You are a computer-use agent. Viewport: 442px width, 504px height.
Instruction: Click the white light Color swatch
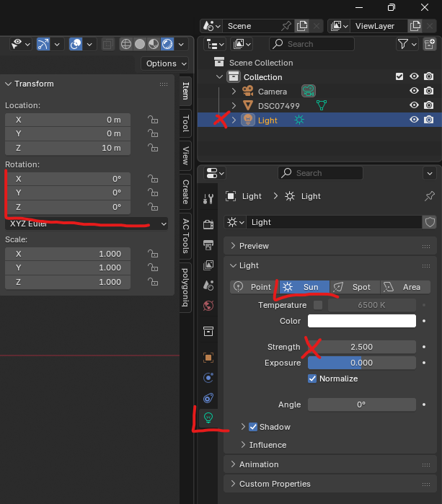[x=361, y=321]
